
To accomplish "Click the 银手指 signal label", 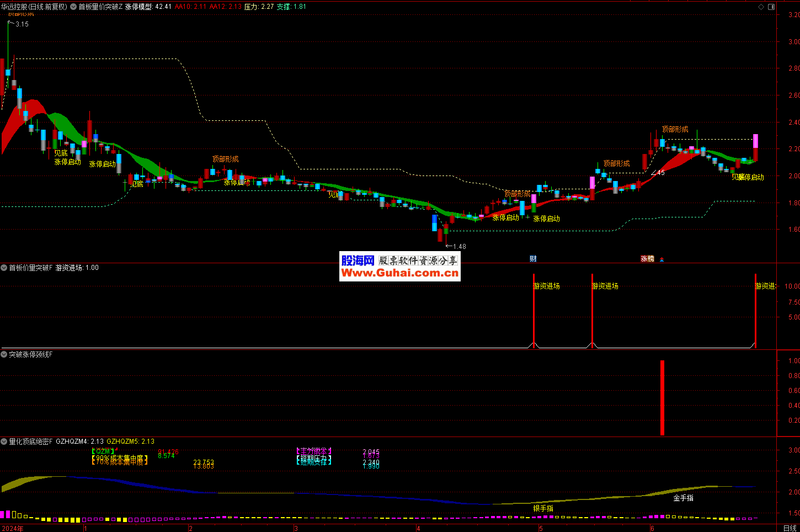I will [x=543, y=508].
